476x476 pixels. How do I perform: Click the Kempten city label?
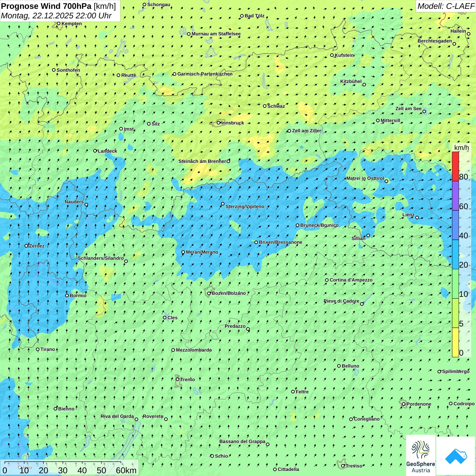71,23
